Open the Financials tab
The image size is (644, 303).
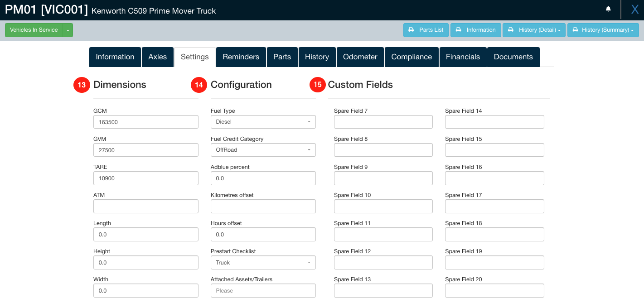[463, 57]
